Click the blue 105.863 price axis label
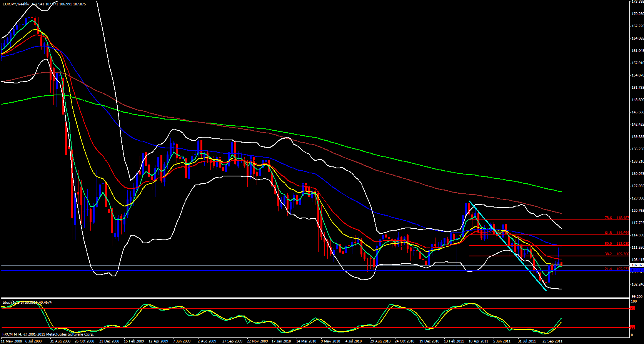The image size is (644, 344). click(637, 271)
